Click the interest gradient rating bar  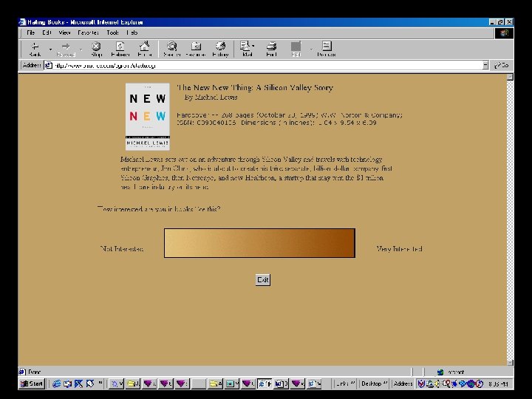point(259,243)
